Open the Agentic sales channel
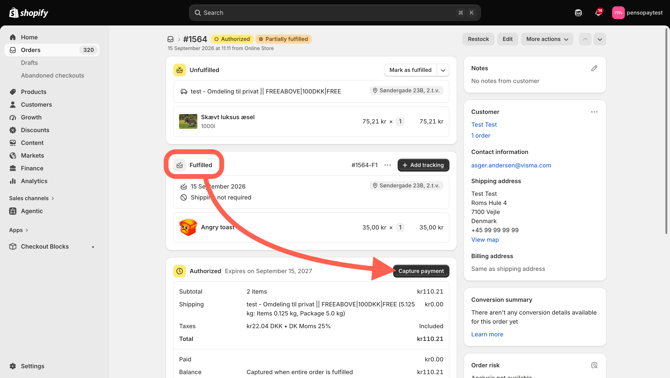 coord(32,211)
